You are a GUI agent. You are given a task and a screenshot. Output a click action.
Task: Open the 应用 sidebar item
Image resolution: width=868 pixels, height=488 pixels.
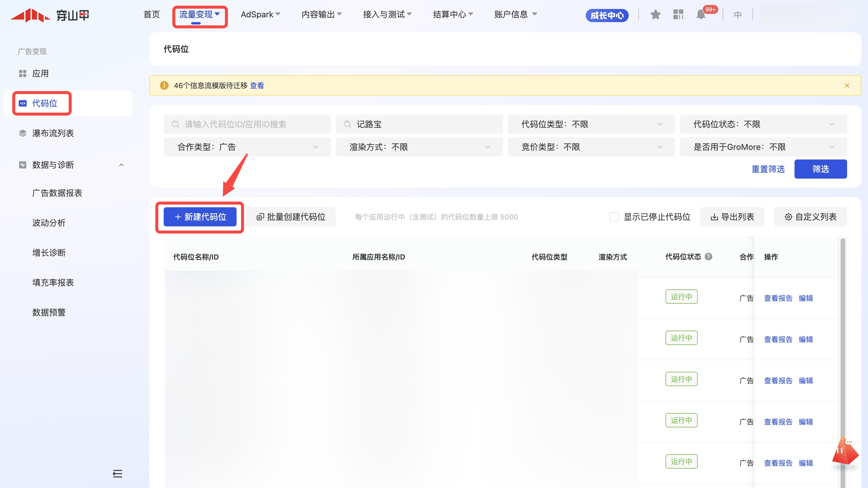[x=40, y=73]
